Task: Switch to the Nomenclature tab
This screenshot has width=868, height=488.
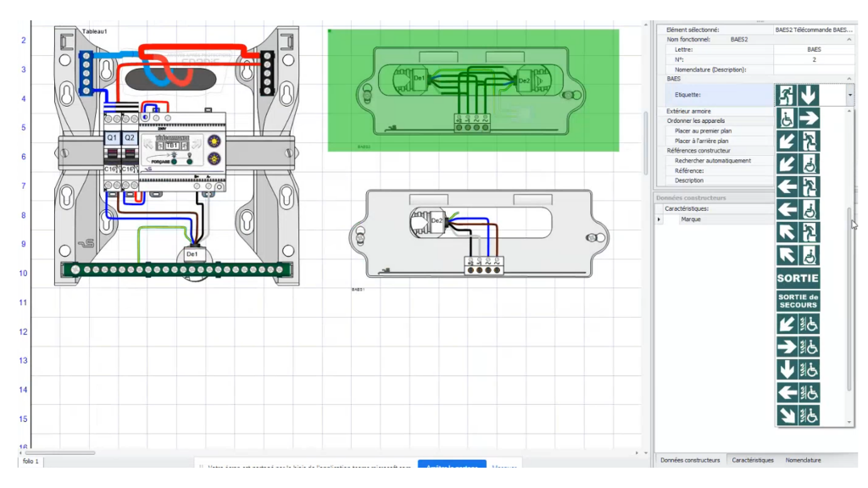Action: coord(803,460)
